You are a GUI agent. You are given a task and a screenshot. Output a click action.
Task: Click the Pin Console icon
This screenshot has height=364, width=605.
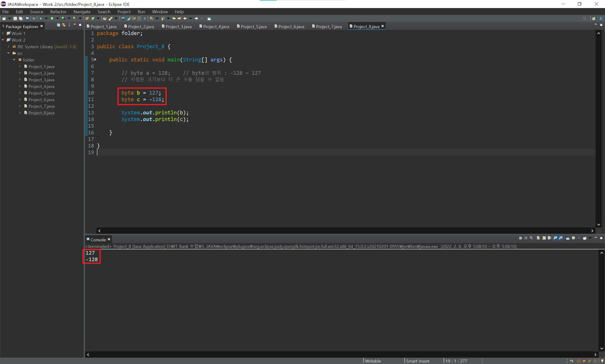pyautogui.click(x=568, y=238)
